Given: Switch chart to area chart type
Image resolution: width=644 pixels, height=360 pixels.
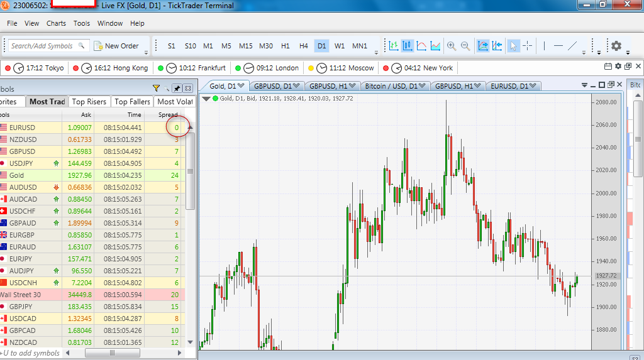Looking at the screenshot, I should [435, 46].
